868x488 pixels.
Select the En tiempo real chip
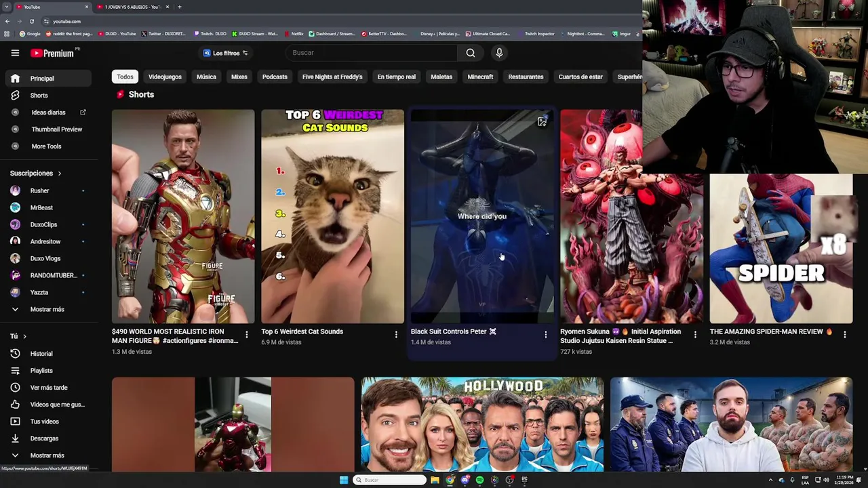pyautogui.click(x=396, y=77)
